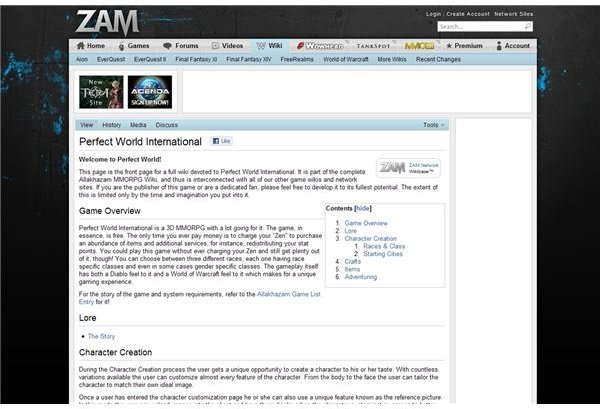Click the New TERA Site banner
The image size is (600, 409).
(x=101, y=92)
